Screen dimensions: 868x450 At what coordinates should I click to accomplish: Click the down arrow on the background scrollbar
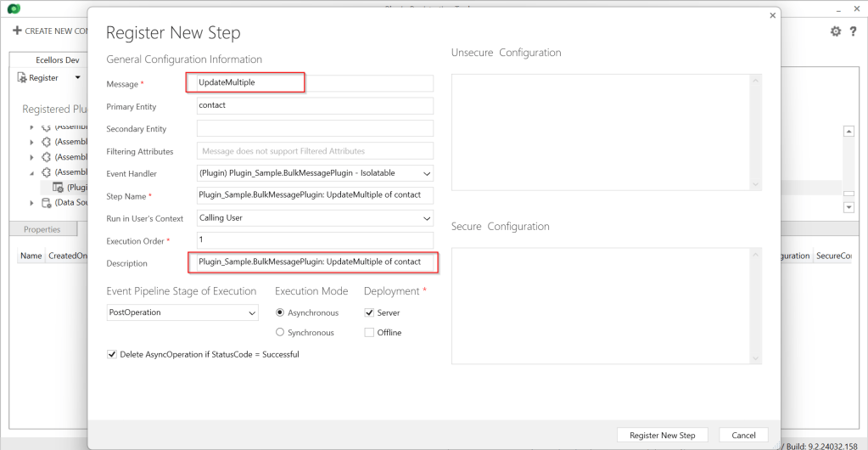point(848,207)
